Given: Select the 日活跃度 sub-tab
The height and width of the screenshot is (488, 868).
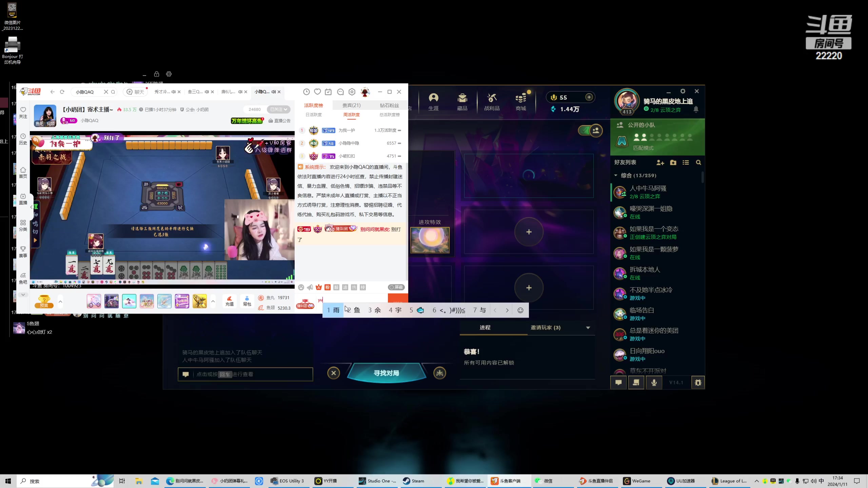Looking at the screenshot, I should tap(314, 115).
